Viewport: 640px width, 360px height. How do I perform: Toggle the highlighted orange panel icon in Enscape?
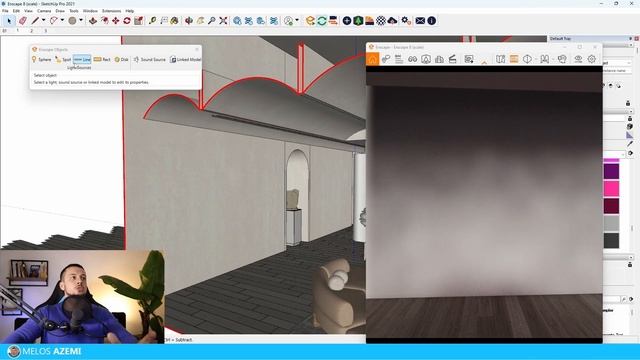point(514,59)
